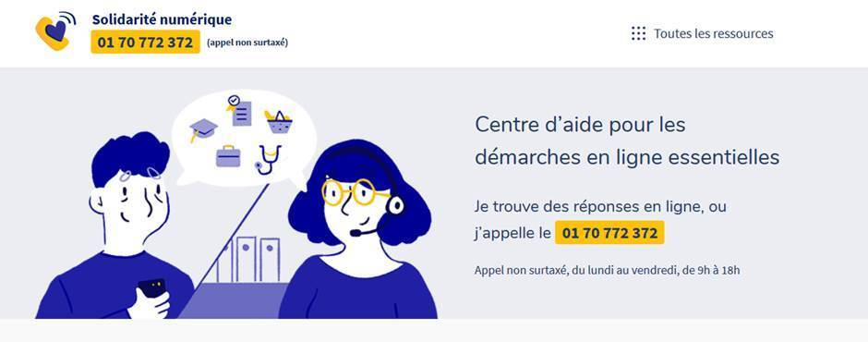Click the Solidarité numérique site title

(162, 19)
